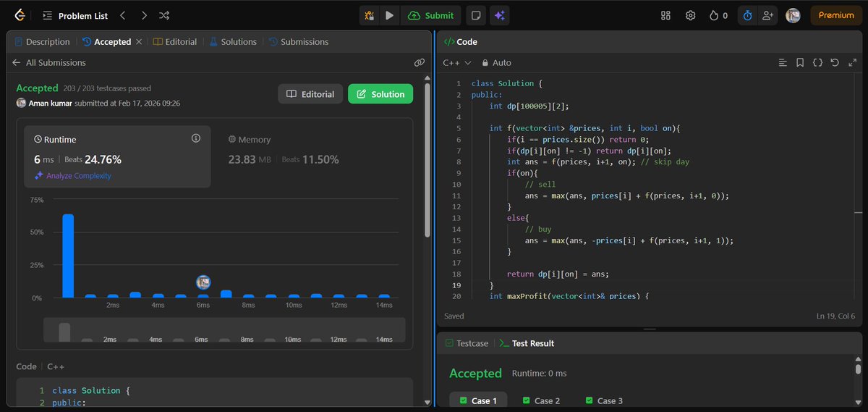Screen dimensions: 868x412
Task: Go back to All Submissions
Action: [49, 63]
